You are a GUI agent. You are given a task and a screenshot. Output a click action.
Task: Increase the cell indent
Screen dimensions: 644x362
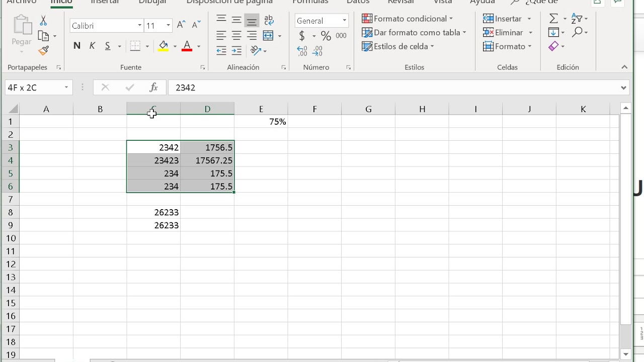coord(236,50)
